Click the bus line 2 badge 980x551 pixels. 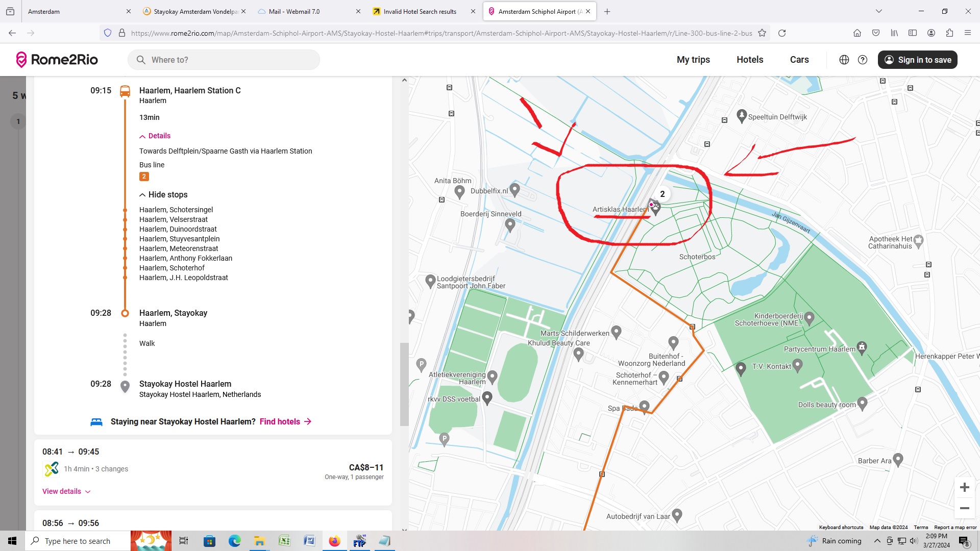click(144, 177)
